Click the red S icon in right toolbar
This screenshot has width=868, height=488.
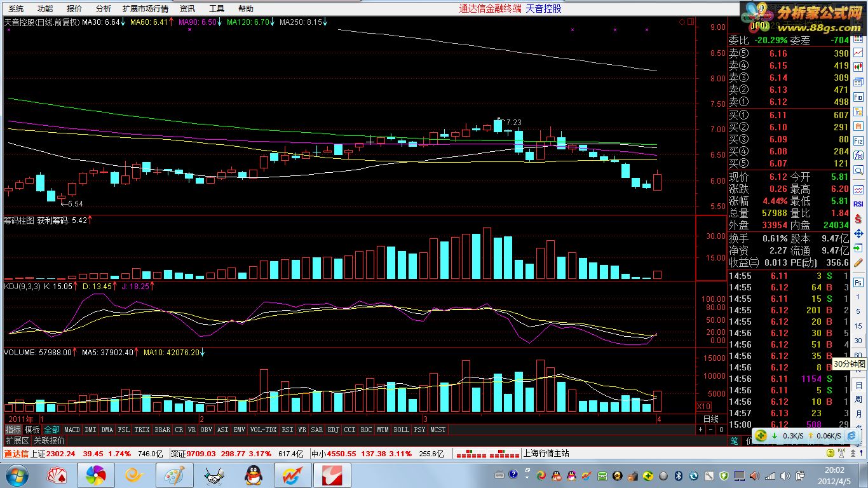tap(858, 219)
